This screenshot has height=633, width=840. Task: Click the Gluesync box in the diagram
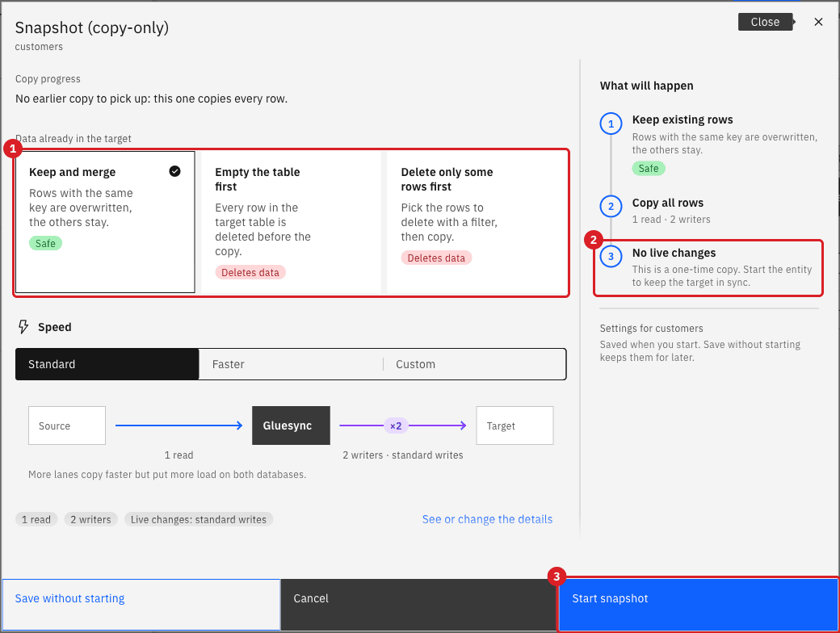(x=291, y=425)
